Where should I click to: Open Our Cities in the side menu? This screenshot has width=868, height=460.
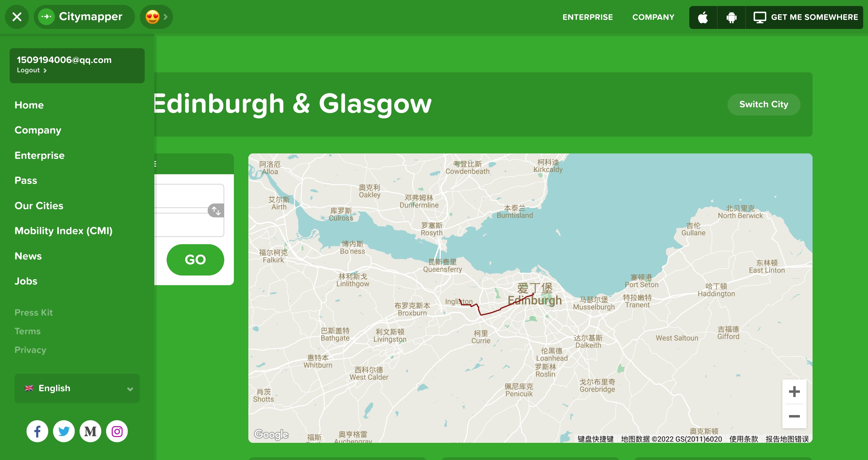(x=39, y=206)
